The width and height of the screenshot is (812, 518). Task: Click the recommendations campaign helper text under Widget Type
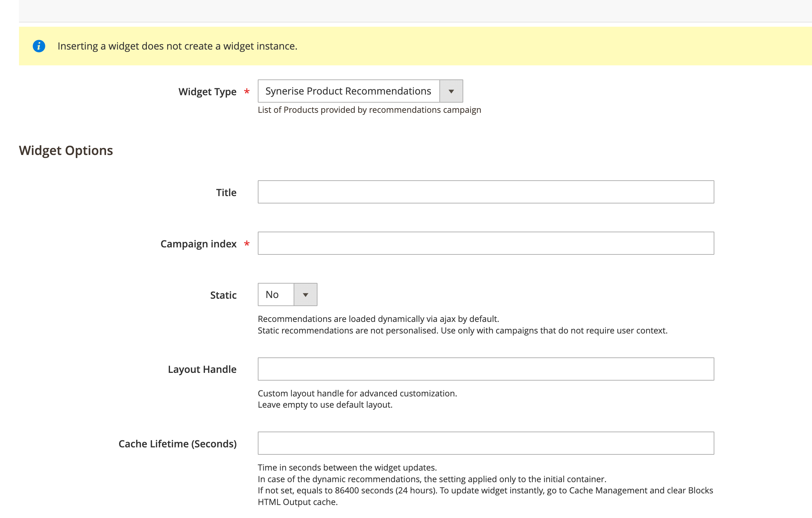pos(369,110)
